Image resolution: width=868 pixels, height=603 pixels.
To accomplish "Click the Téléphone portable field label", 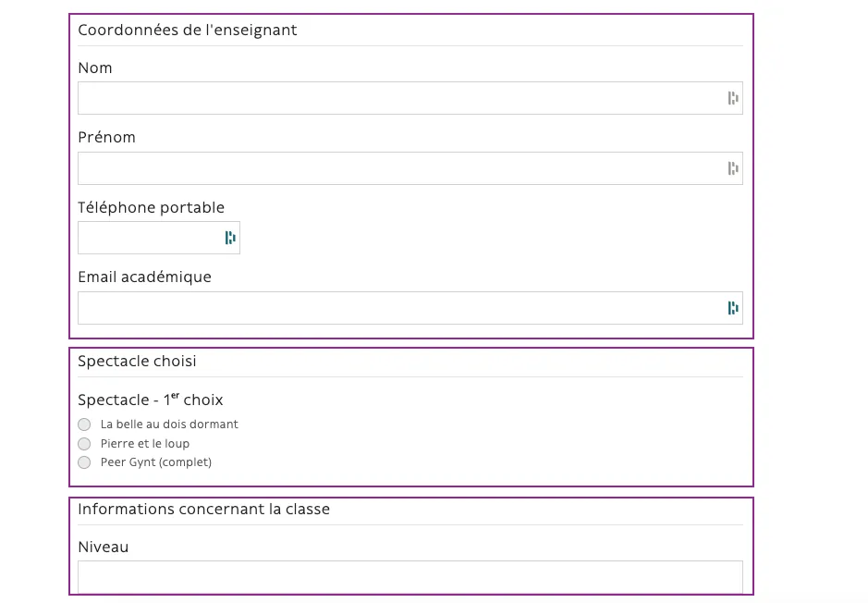I will [x=151, y=208].
